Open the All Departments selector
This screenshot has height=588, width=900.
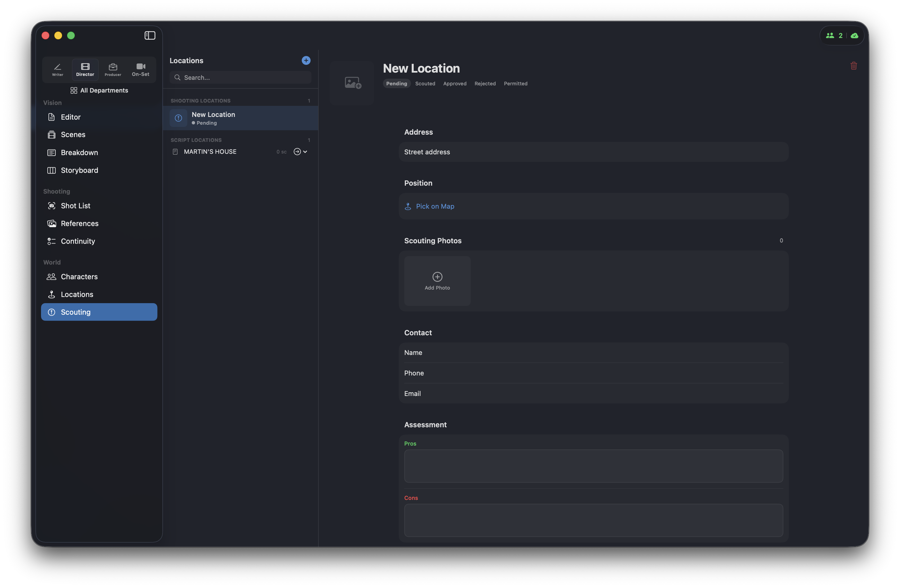[99, 90]
